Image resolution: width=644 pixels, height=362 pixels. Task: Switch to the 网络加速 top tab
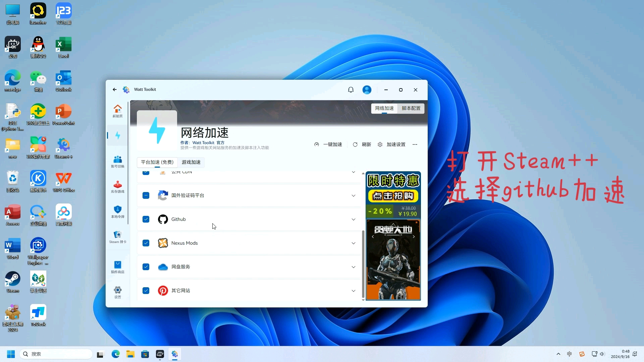pos(384,108)
